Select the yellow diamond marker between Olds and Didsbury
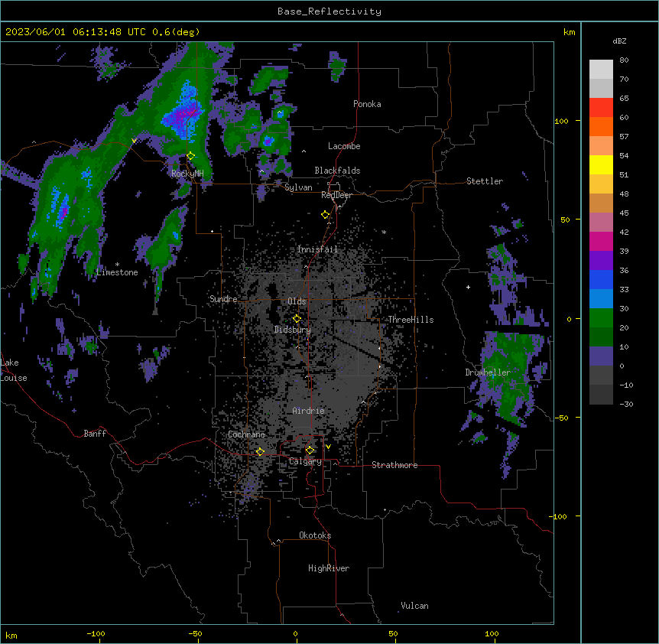The height and width of the screenshot is (644, 659). 297,318
